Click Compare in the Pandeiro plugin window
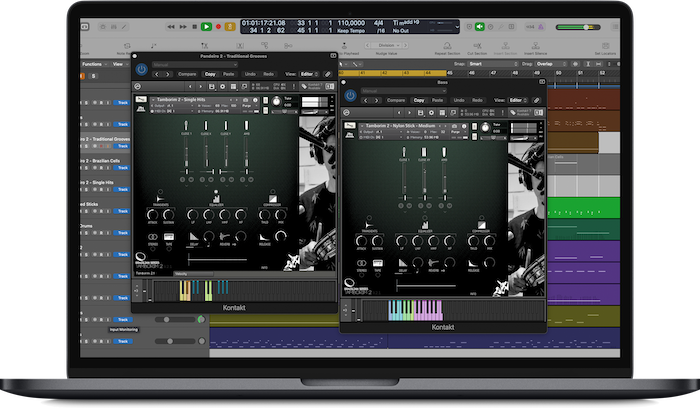This screenshot has height=408, width=700. [x=187, y=74]
